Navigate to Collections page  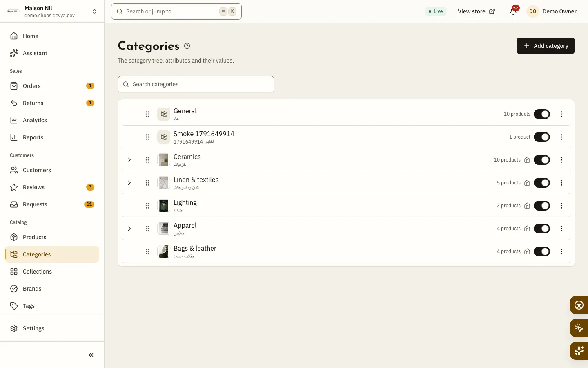[52, 272]
